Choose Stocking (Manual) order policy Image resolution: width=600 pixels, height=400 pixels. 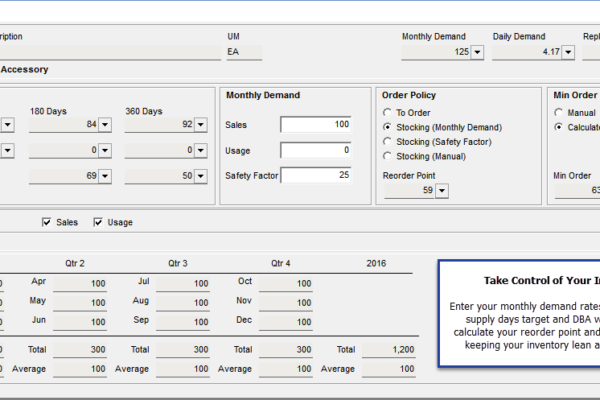point(387,156)
